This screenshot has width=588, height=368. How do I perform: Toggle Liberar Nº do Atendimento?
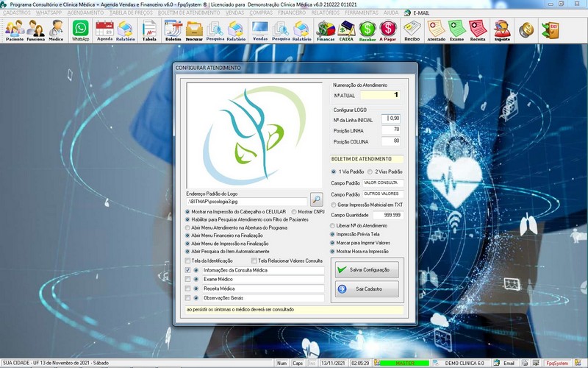click(x=332, y=226)
